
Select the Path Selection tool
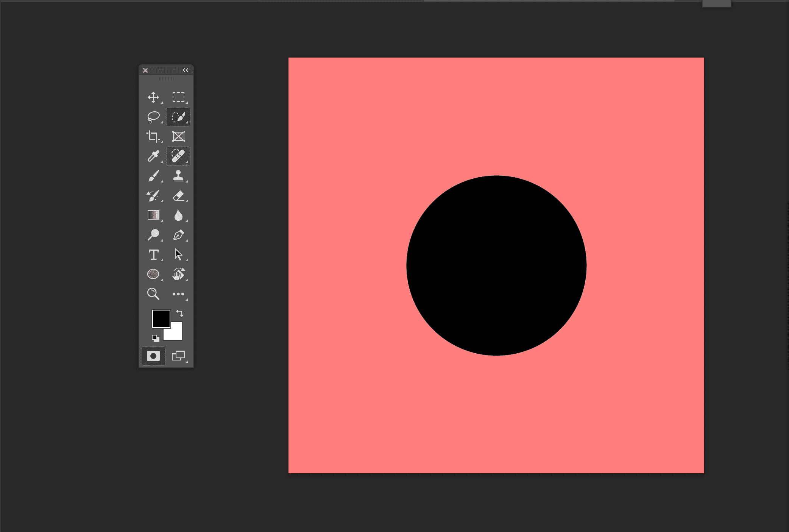(178, 255)
